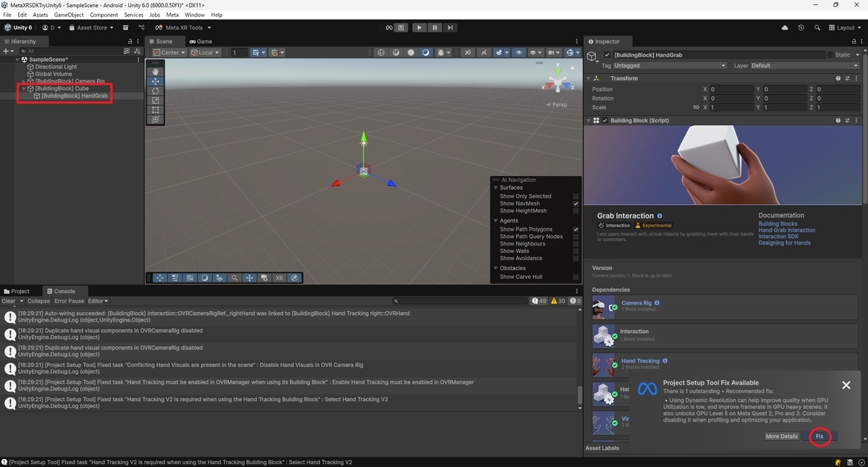The width and height of the screenshot is (868, 467).
Task: Switch to the Game tab
Action: pyautogui.click(x=200, y=41)
